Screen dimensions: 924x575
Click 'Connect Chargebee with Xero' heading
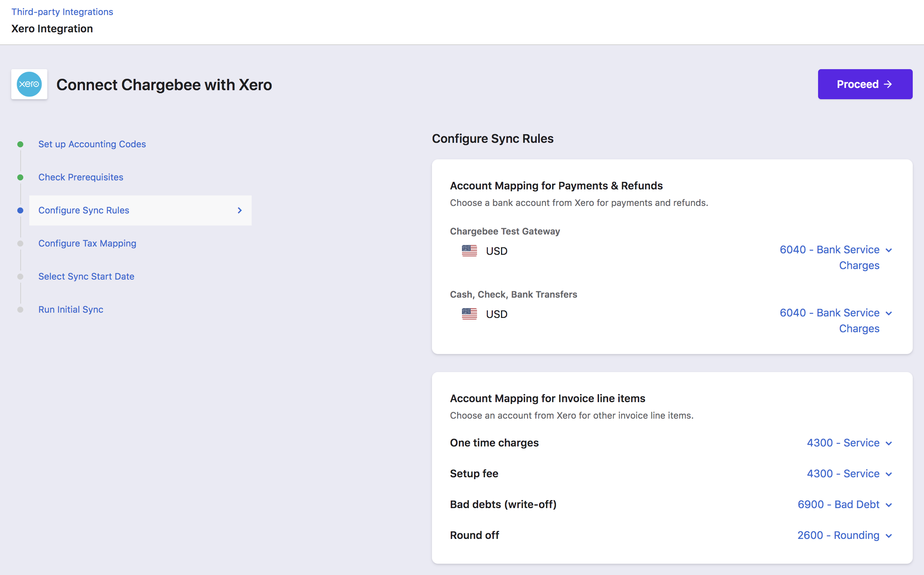click(x=164, y=85)
